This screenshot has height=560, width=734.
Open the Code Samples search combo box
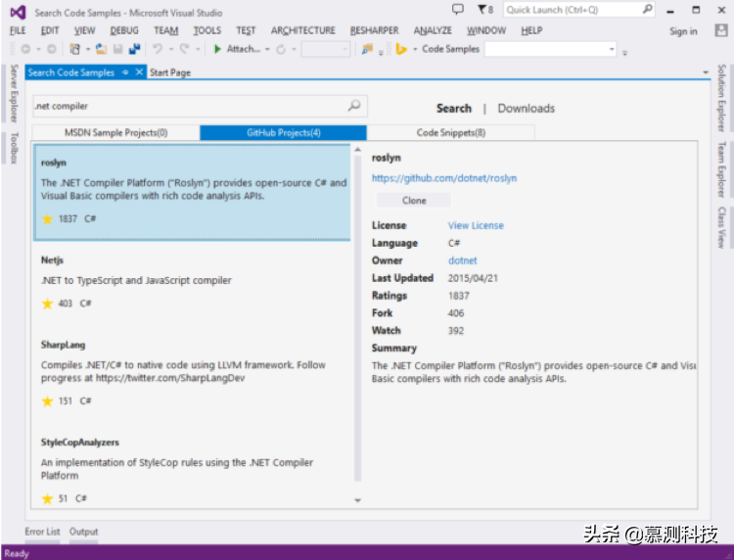coord(550,49)
